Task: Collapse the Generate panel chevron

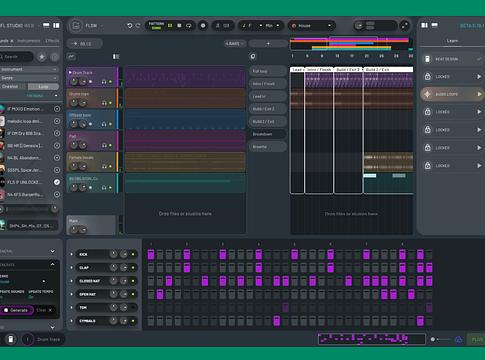Action: 53,264
